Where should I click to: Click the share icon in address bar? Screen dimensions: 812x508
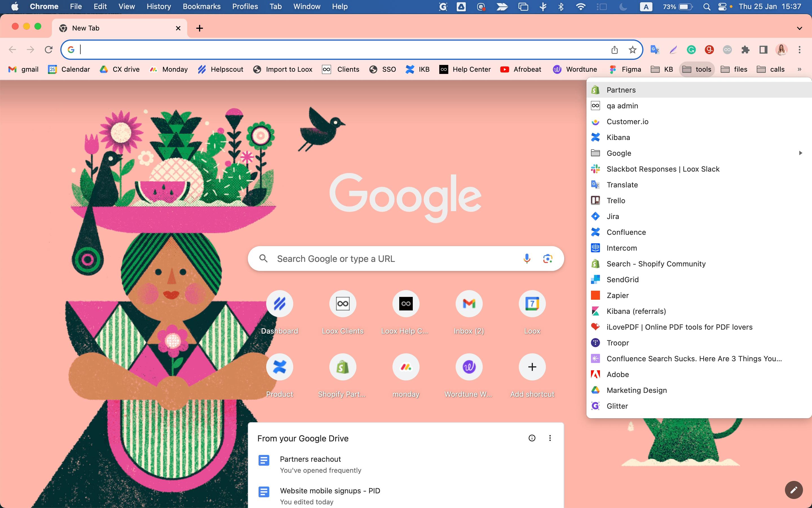(x=614, y=50)
